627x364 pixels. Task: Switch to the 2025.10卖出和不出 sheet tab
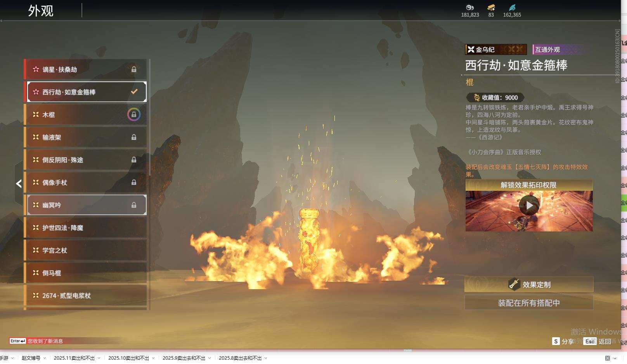click(128, 358)
